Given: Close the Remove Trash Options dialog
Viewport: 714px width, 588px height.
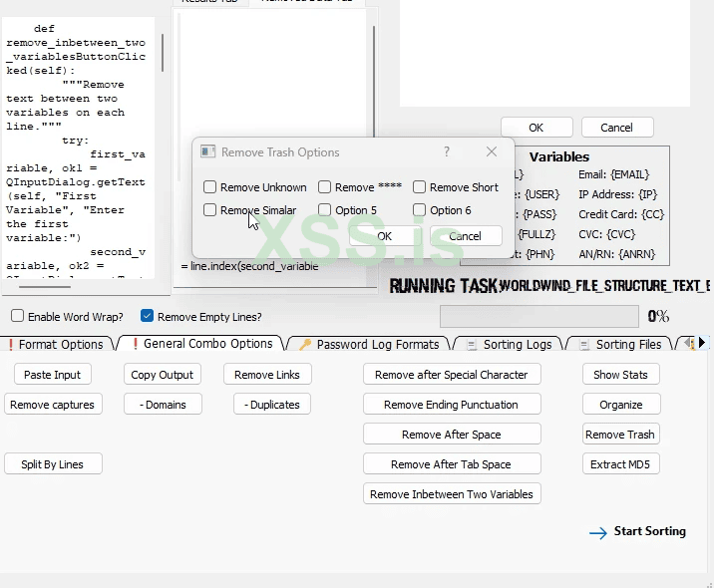Looking at the screenshot, I should [492, 151].
